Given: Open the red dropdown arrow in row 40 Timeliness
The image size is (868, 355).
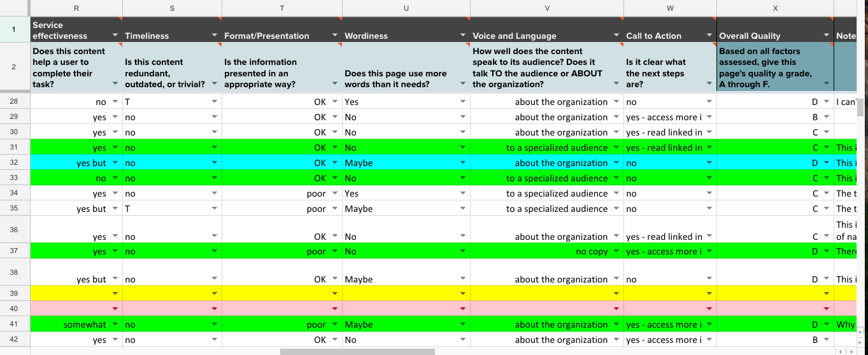Looking at the screenshot, I should pyautogui.click(x=213, y=309).
